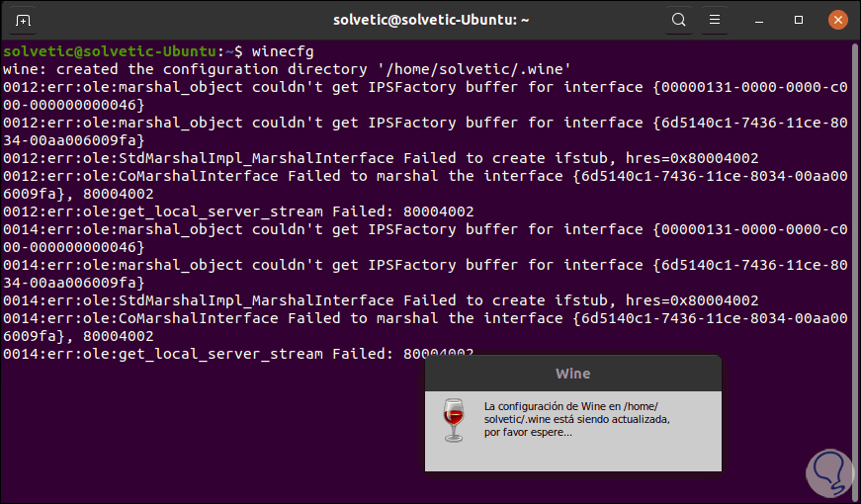The width and height of the screenshot is (861, 504).
Task: Click the terminal title solvetic@solvetic-Ubuntu
Action: 429,20
